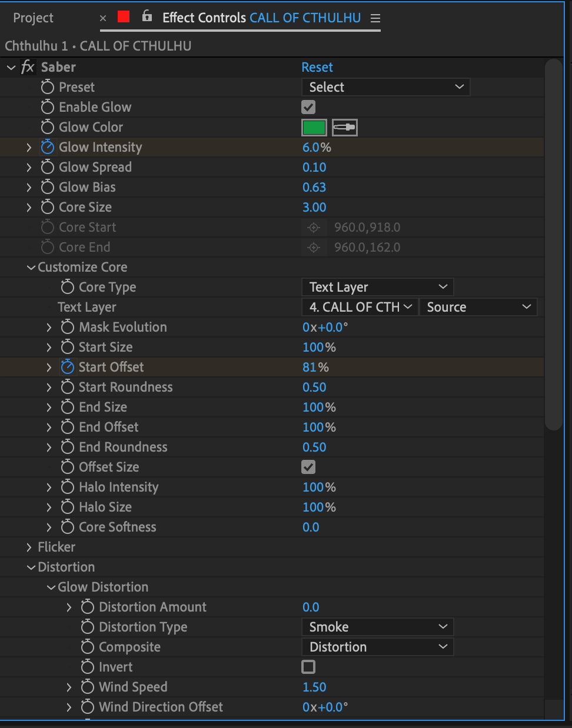The image size is (572, 728).
Task: Toggle stopwatch for Mask Evolution
Action: click(68, 327)
